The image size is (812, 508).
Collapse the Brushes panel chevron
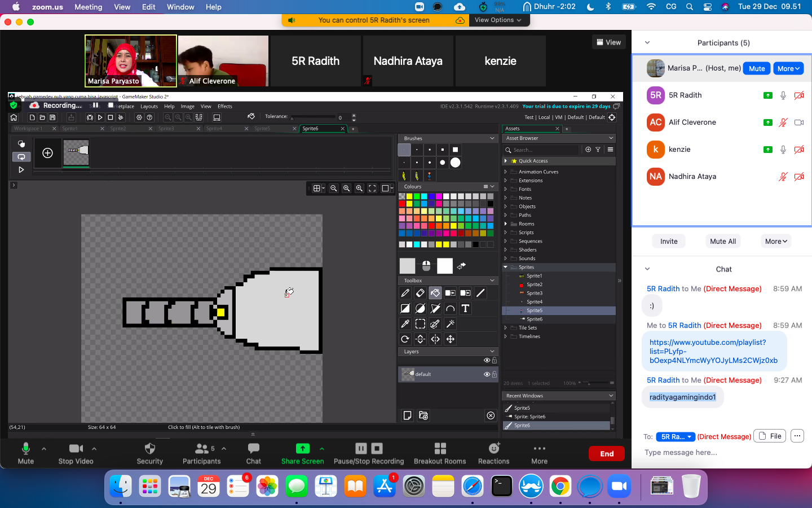(492, 138)
